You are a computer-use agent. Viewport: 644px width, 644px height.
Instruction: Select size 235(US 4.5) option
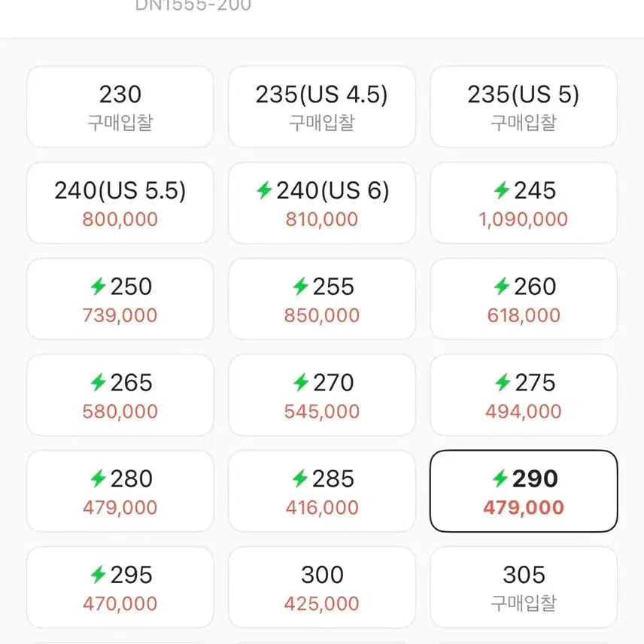[x=321, y=106]
